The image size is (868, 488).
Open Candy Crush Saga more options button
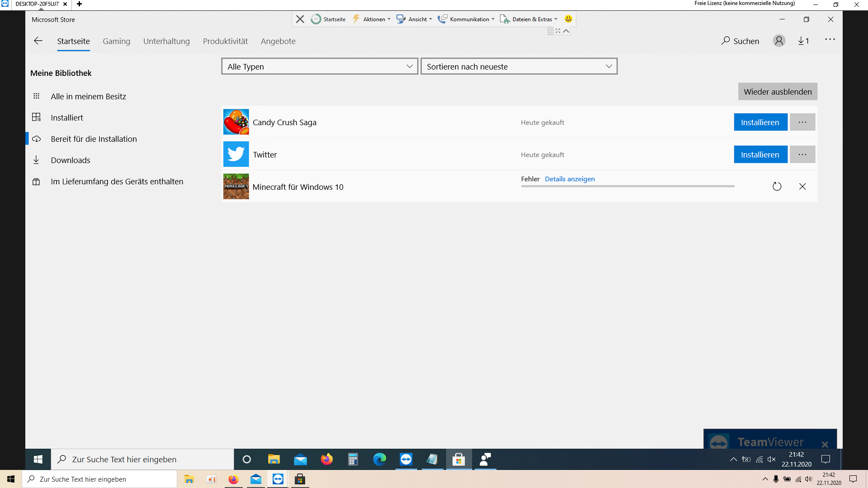click(802, 122)
